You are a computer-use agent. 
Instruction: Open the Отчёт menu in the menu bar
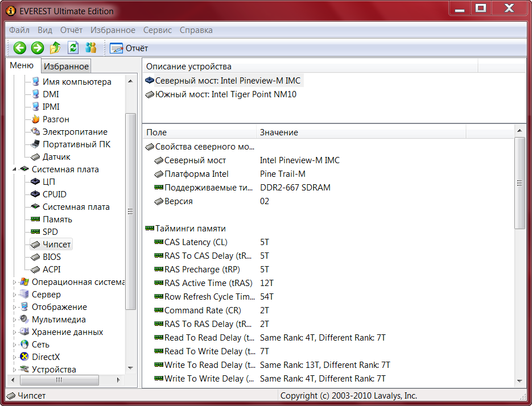coord(71,30)
